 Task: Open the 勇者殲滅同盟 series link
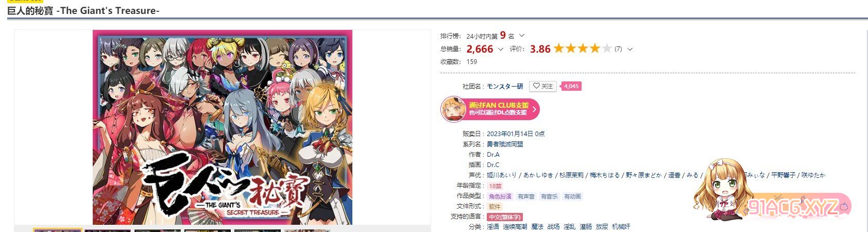coord(505,144)
